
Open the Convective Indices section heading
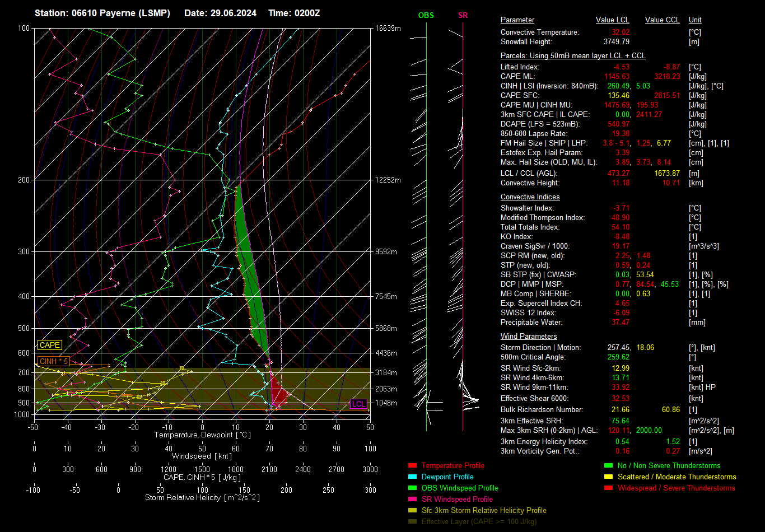pos(530,197)
